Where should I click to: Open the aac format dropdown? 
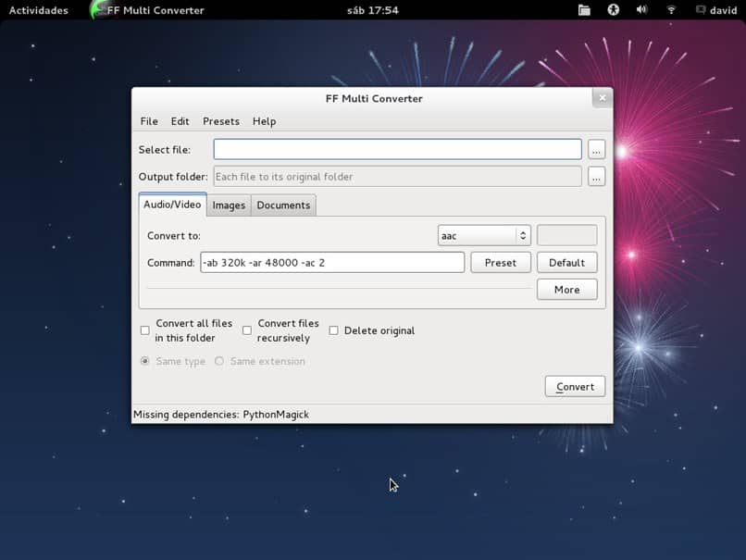click(484, 235)
